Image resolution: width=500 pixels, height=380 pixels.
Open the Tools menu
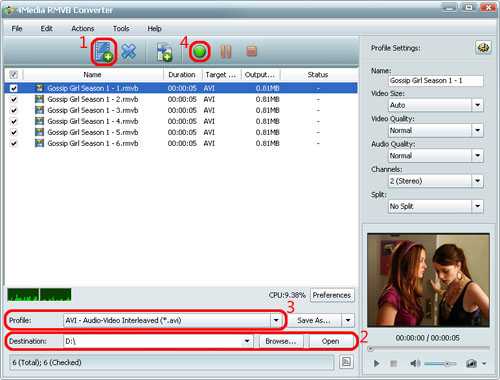coord(121,28)
